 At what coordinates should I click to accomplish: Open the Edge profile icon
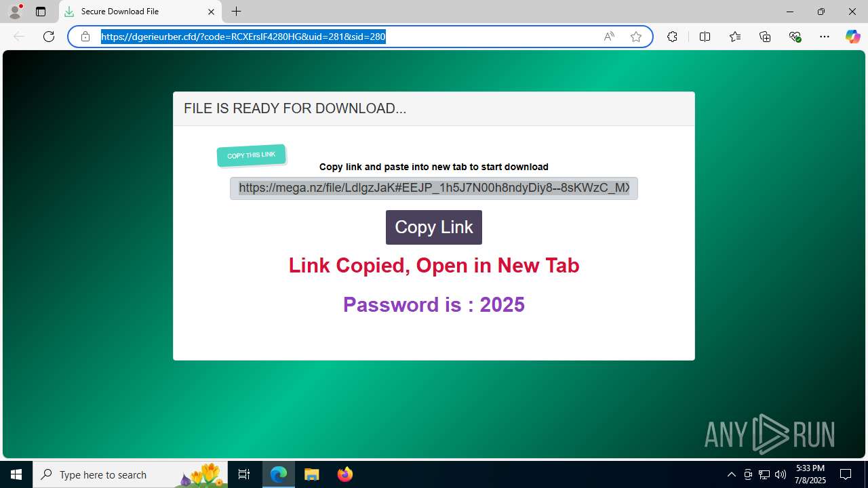15,12
